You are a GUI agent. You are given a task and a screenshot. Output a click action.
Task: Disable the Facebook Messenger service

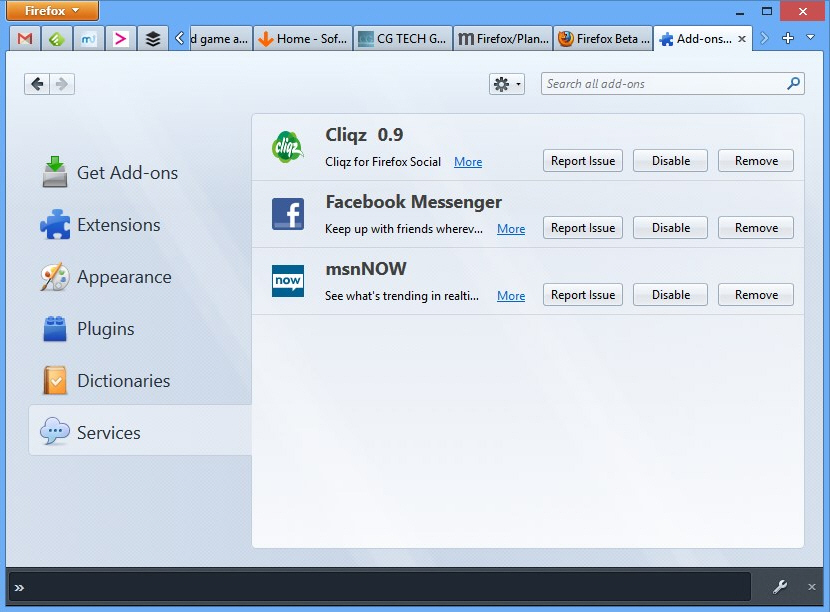[671, 228]
